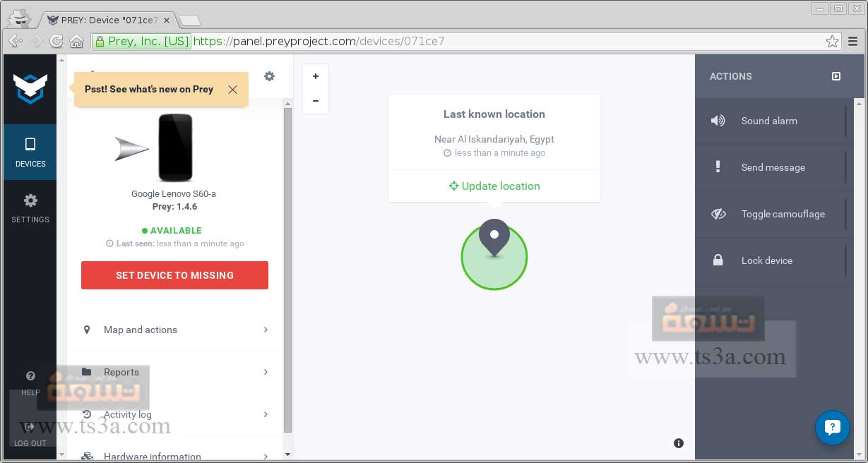Click the left panel scroll down arrow

(x=287, y=455)
